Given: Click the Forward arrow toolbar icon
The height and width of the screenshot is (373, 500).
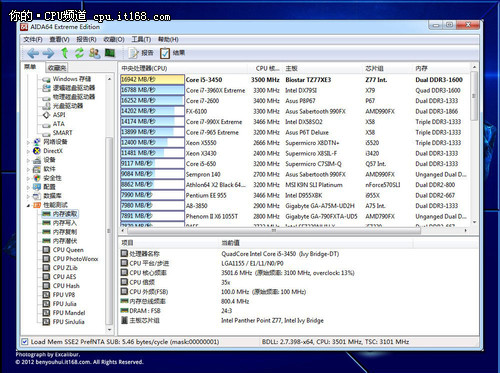Looking at the screenshot, I should point(48,53).
